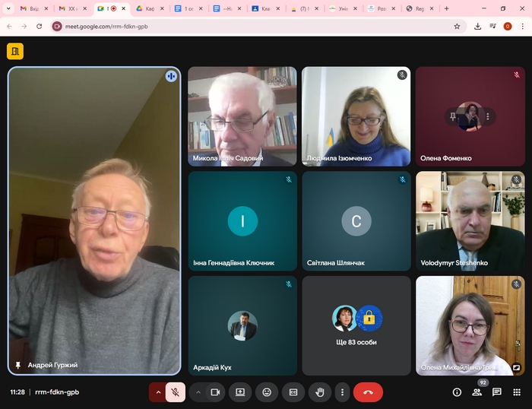Open meeting details info icon

[457, 392]
